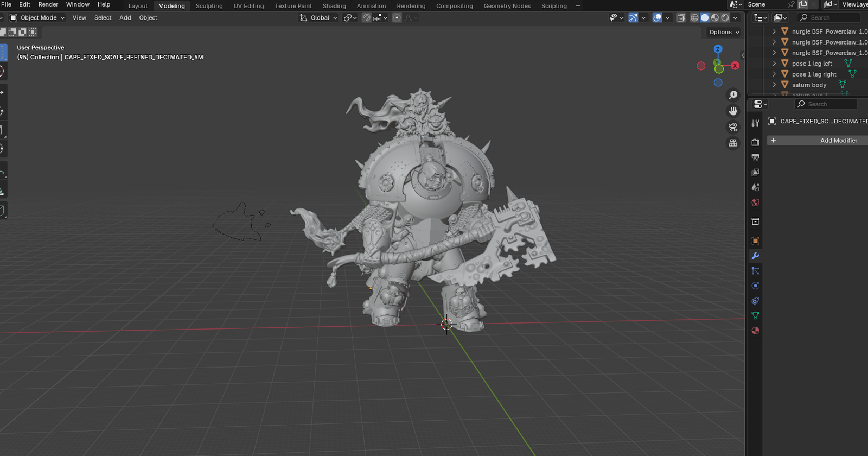The image size is (868, 456).
Task: Expand the saturn body outliner item
Action: pos(774,85)
